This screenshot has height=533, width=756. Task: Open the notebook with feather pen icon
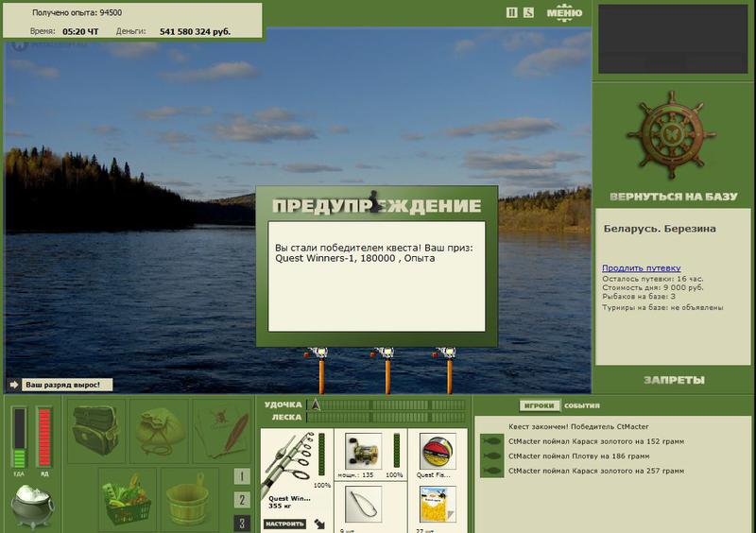pyautogui.click(x=222, y=430)
